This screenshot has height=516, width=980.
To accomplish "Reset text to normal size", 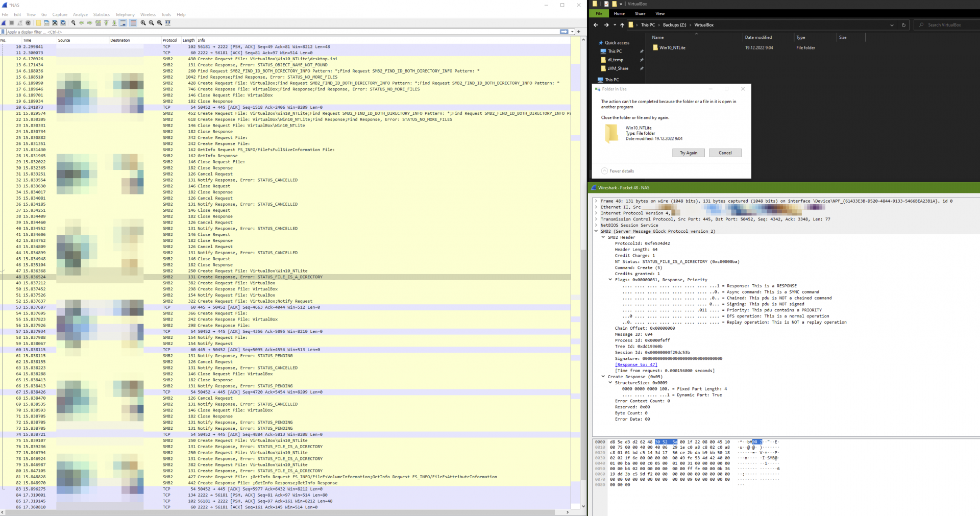I will click(x=159, y=23).
